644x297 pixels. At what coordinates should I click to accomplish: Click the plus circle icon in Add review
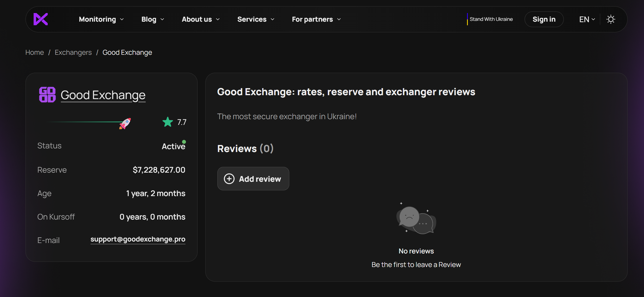229,179
